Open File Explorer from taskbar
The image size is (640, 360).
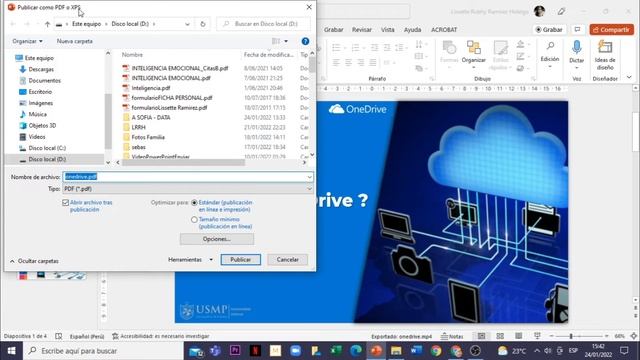[396, 351]
